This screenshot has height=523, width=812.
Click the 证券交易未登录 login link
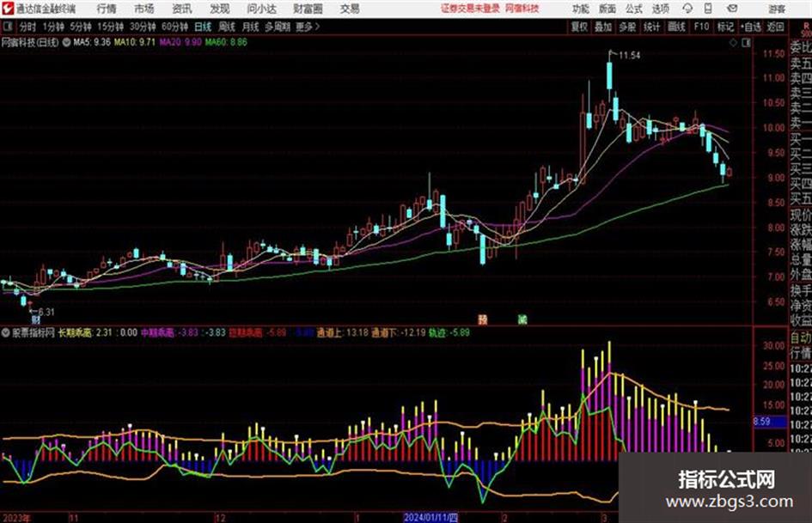[x=470, y=9]
